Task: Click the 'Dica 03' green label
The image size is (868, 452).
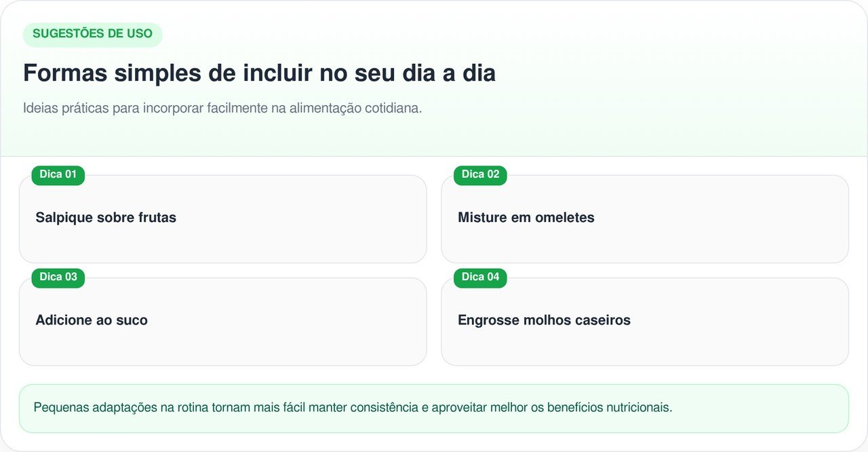Action: point(58,277)
